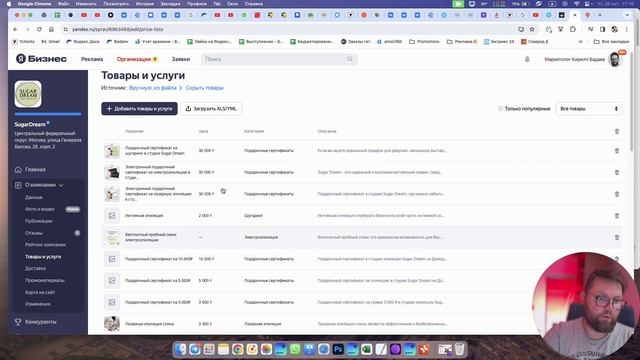640x360 pixels.
Task: Open the 'Закладки' menu in the macOS menu bar
Action: tap(170, 4)
